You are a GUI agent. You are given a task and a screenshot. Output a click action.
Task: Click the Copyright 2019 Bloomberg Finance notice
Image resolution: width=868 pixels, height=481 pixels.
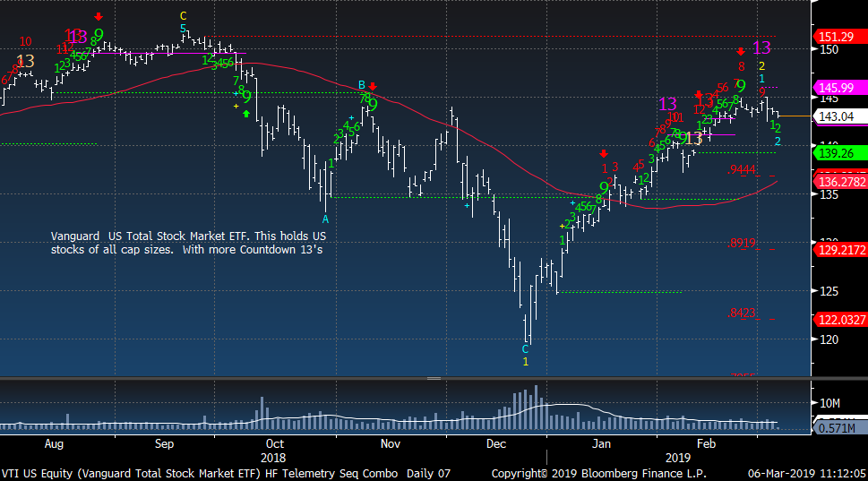coord(598,474)
